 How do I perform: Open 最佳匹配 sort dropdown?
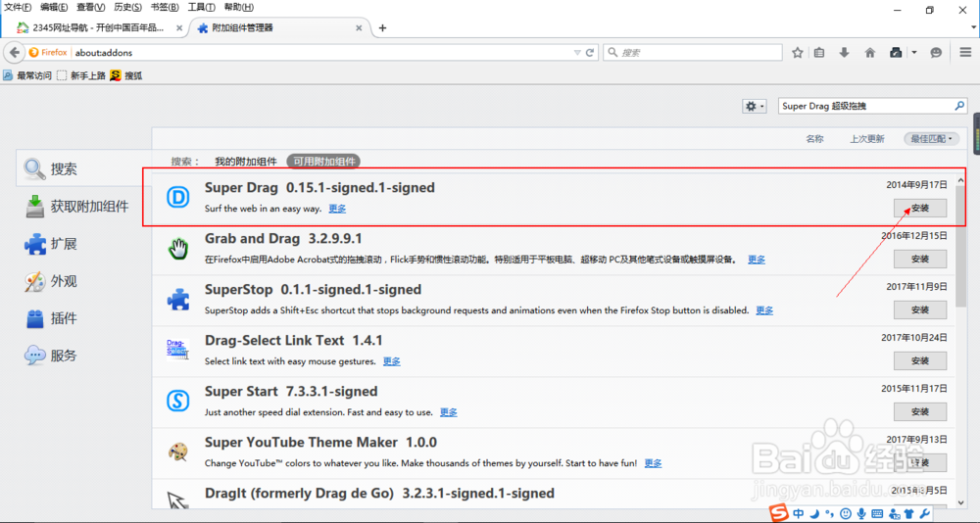click(931, 139)
